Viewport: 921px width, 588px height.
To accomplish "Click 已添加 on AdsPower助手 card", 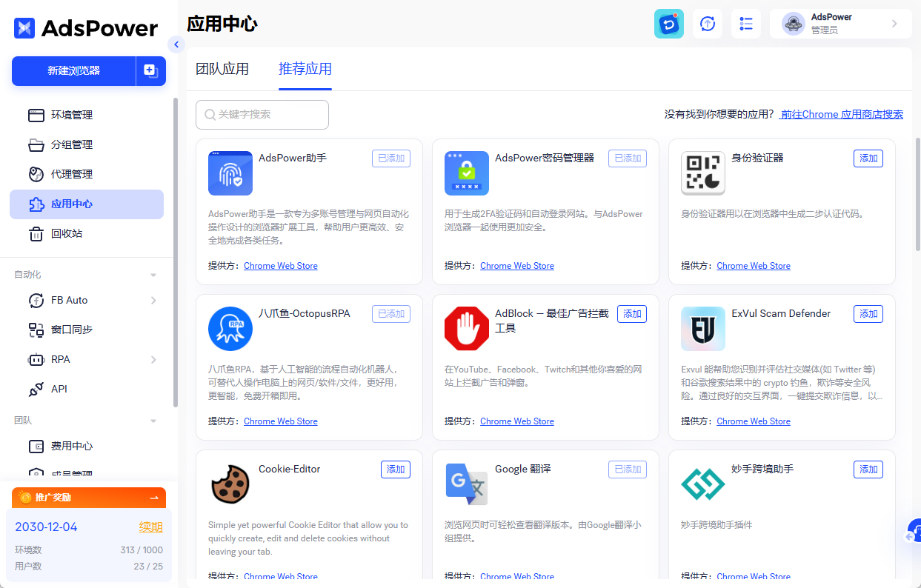I will tap(391, 158).
